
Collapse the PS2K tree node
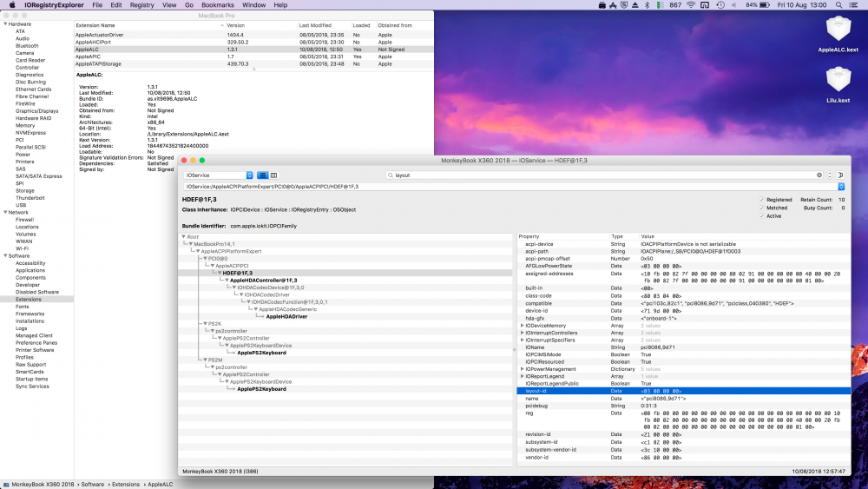(x=205, y=323)
